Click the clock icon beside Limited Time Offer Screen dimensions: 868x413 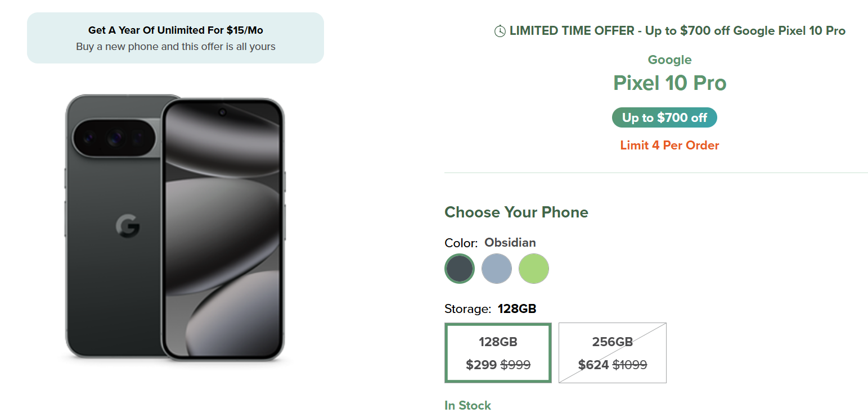[500, 31]
